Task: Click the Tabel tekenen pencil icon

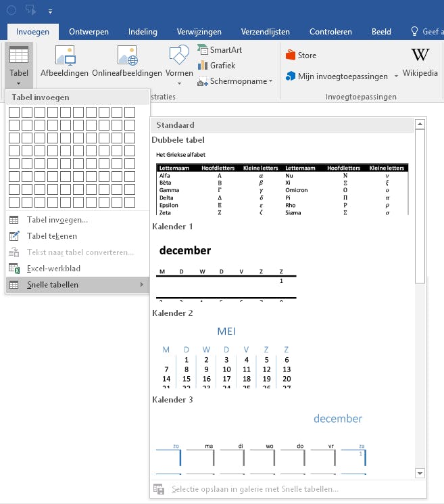Action: pyautogui.click(x=14, y=236)
